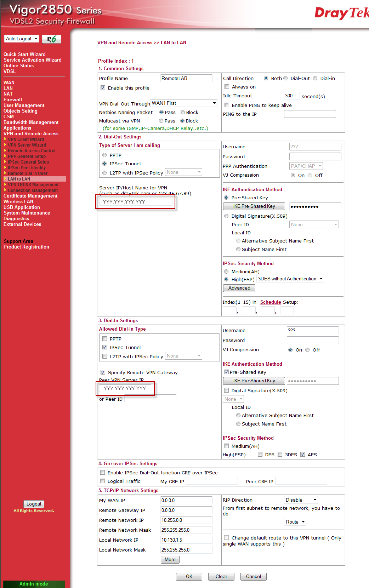The height and width of the screenshot is (588, 369).
Task: Open the Schedule link
Action: click(x=271, y=302)
